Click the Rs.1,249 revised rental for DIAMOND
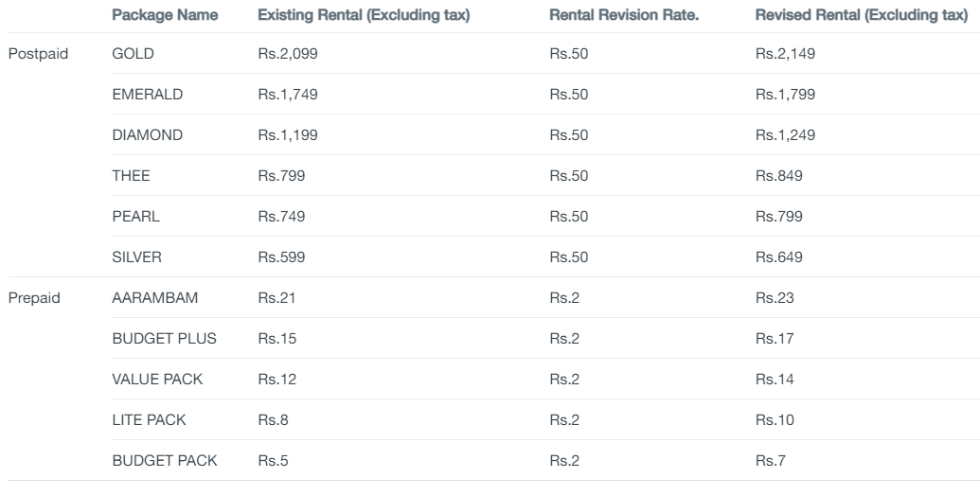This screenshot has height=496, width=980. click(785, 135)
